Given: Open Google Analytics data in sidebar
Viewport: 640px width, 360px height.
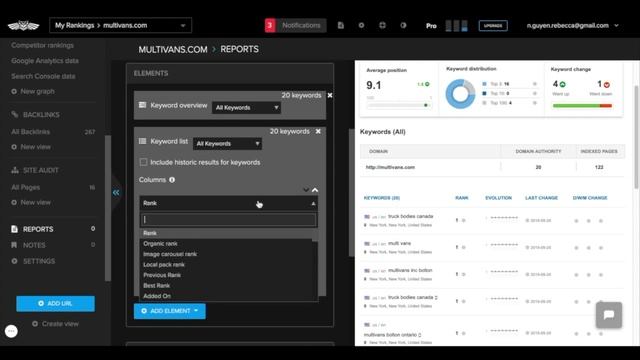Looking at the screenshot, I should 45,61.
